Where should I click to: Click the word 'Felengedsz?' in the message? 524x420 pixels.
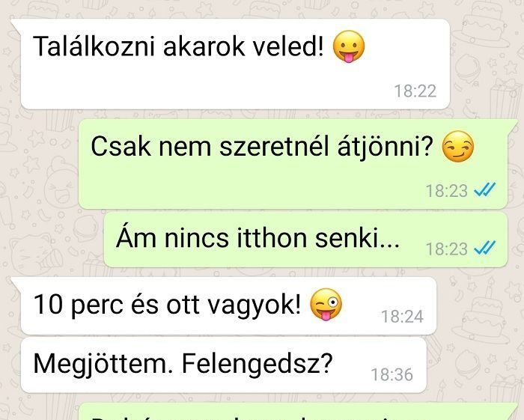click(257, 364)
